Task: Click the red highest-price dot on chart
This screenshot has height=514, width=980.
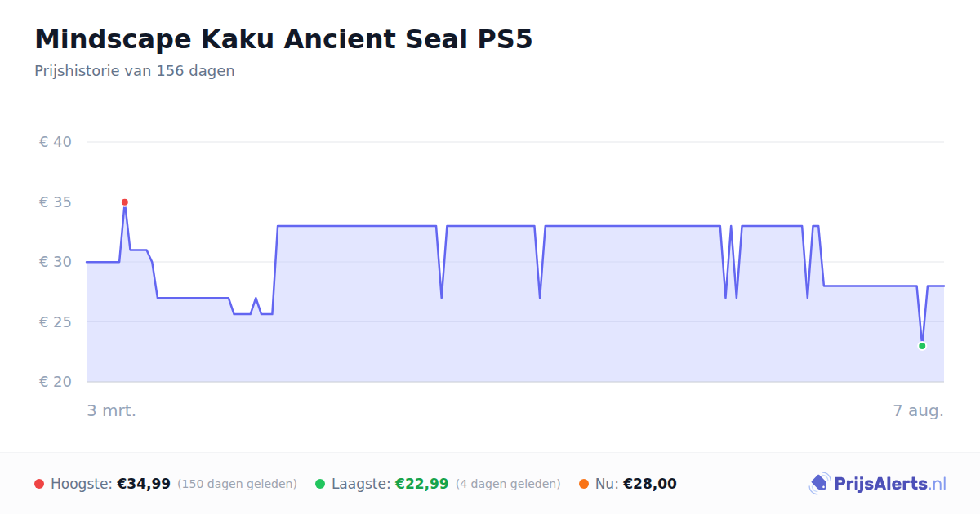Action: tap(125, 202)
